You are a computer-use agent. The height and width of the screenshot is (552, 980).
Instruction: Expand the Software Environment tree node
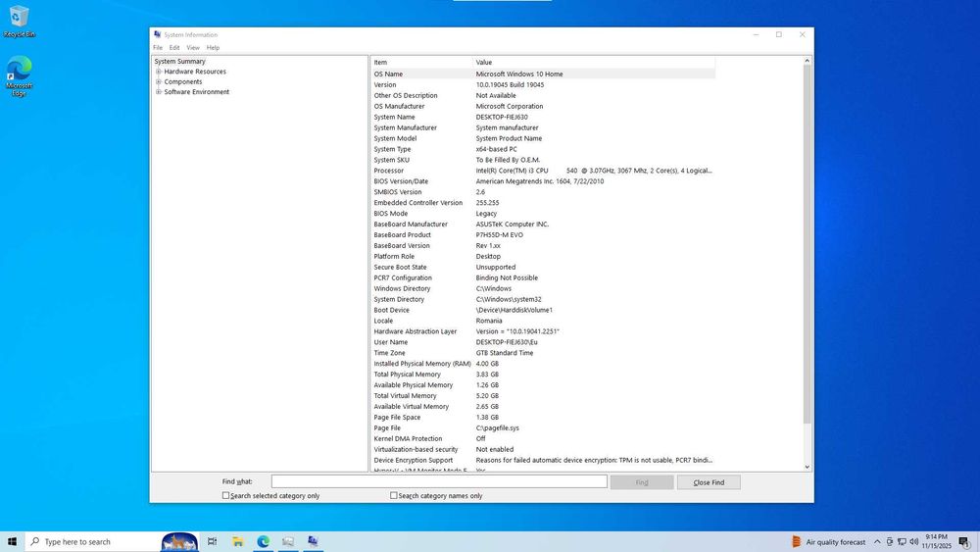pyautogui.click(x=159, y=91)
